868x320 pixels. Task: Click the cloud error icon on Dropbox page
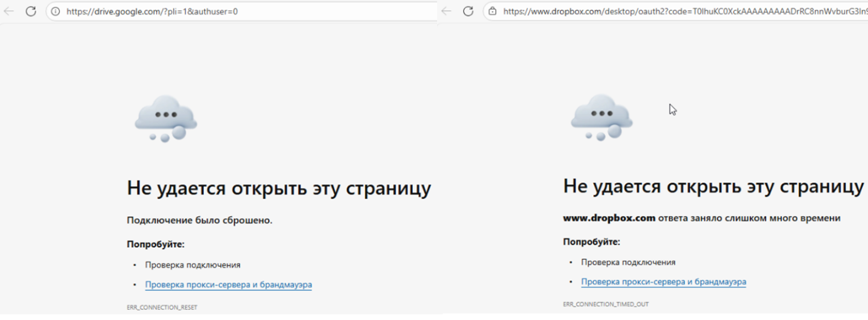(x=601, y=117)
